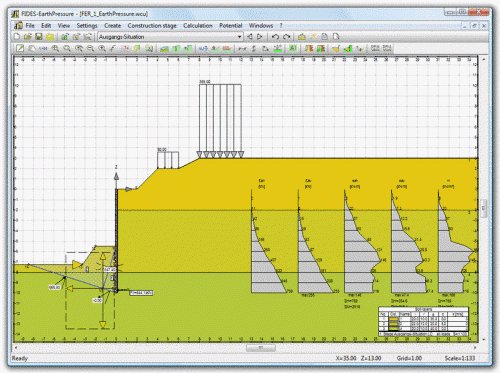Click the vertical scrollbar thumb on right
500x373 pixels.
coord(484,208)
